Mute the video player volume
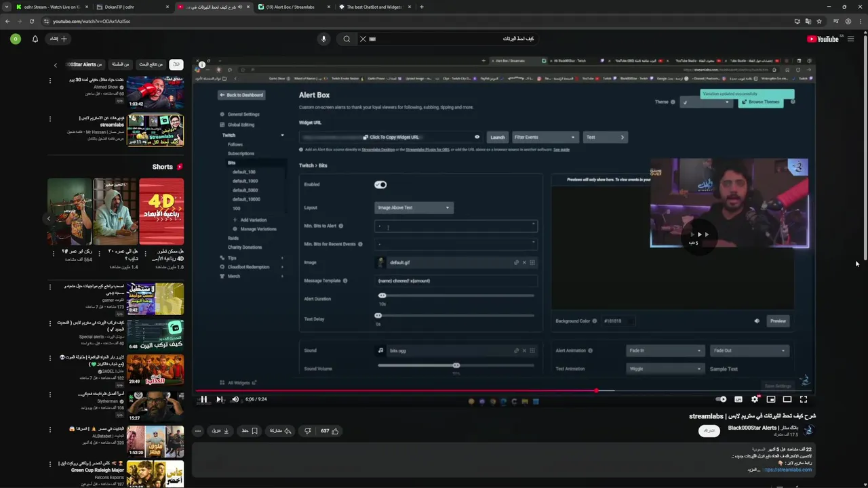The image size is (868, 488). (235, 399)
